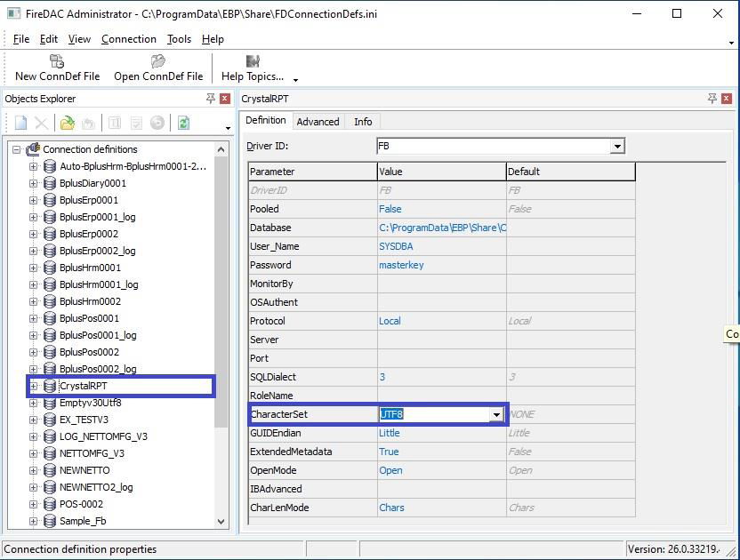The width and height of the screenshot is (740, 560).
Task: Click the scroll down arrow in Objects Explorer
Action: [221, 522]
